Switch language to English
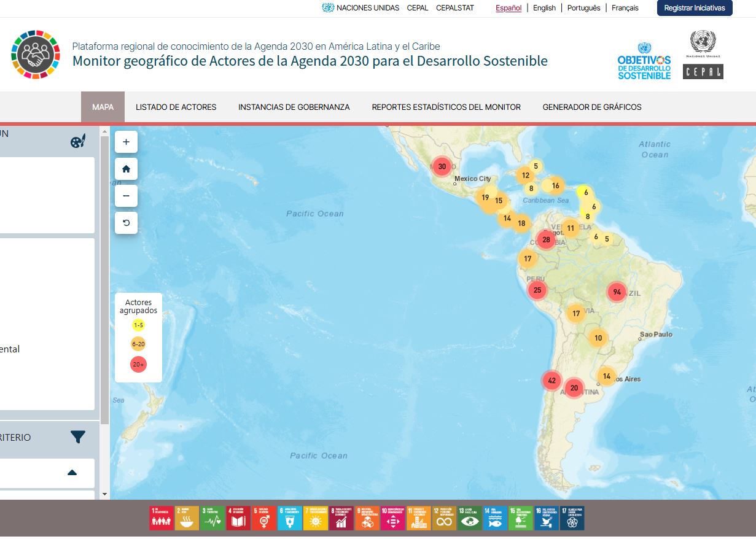 coord(544,8)
